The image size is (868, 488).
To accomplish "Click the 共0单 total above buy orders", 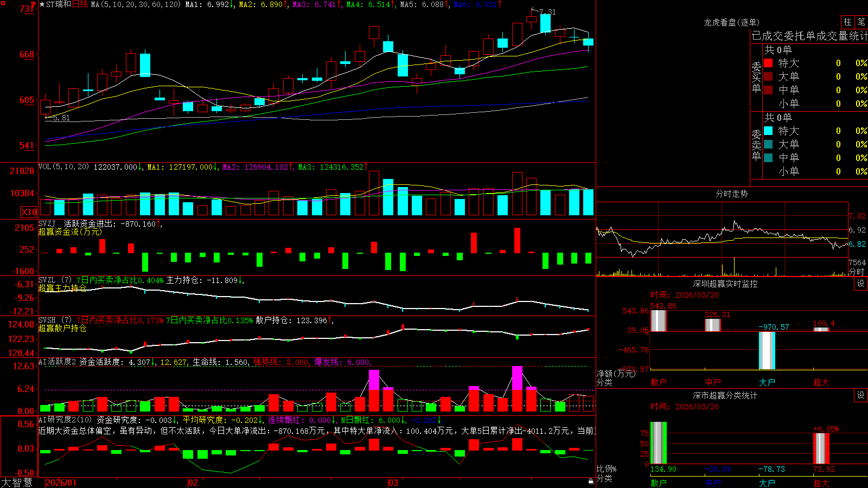I will point(778,50).
